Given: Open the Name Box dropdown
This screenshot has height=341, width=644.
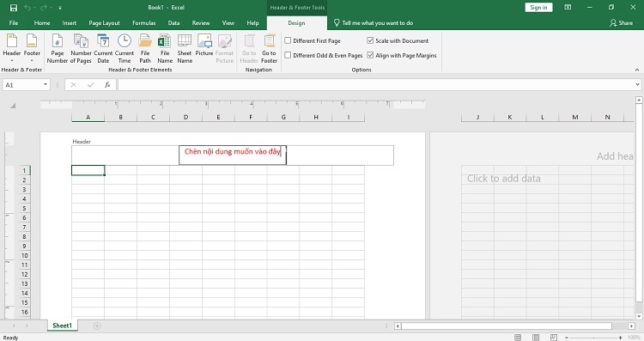Looking at the screenshot, I should tap(46, 85).
